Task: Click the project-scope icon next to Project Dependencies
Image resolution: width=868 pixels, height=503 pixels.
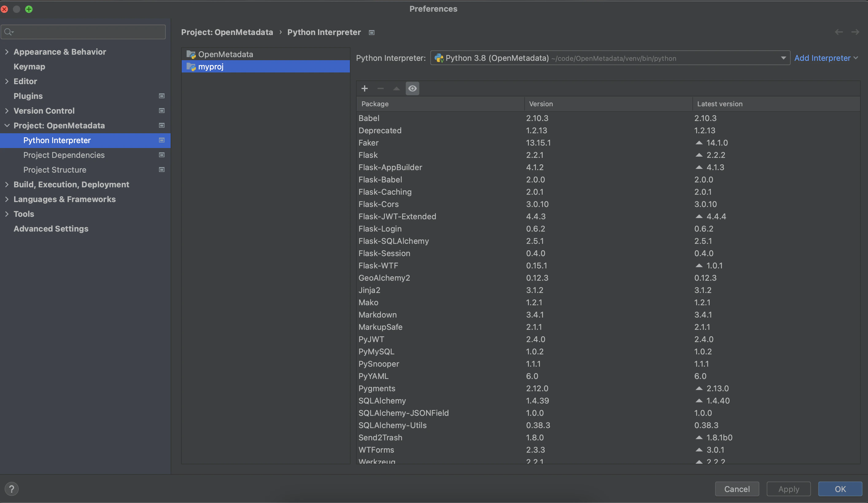Action: (161, 155)
